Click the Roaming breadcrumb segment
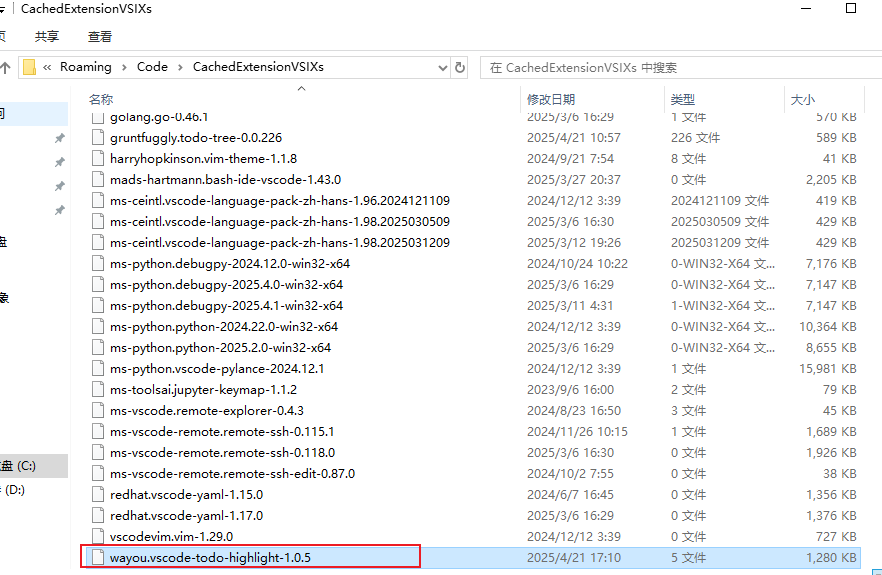882x575 pixels. coord(86,67)
